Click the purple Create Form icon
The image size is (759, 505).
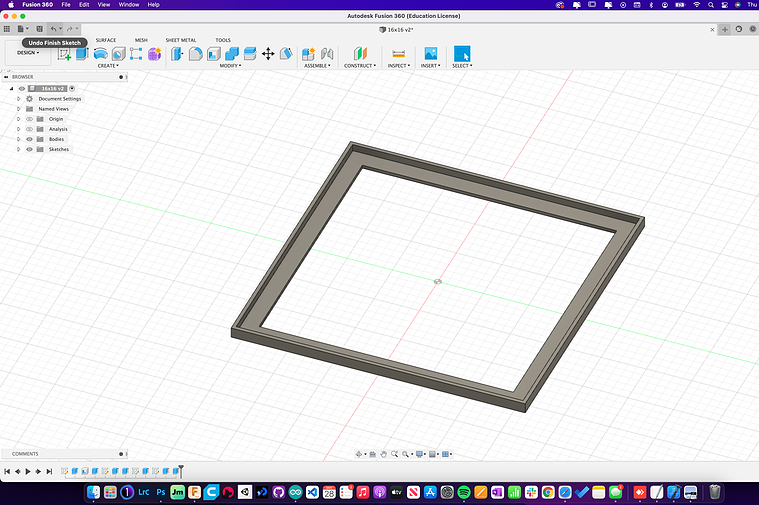click(x=154, y=54)
